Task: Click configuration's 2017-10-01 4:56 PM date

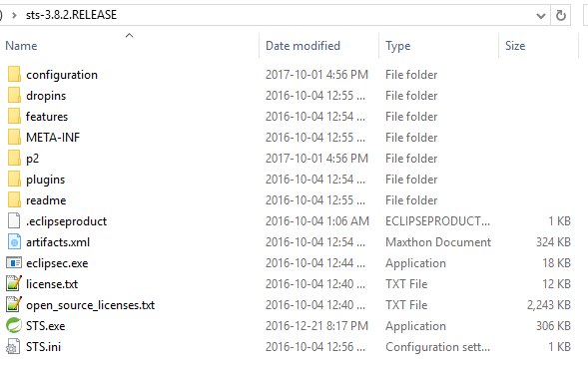Action: point(316,75)
